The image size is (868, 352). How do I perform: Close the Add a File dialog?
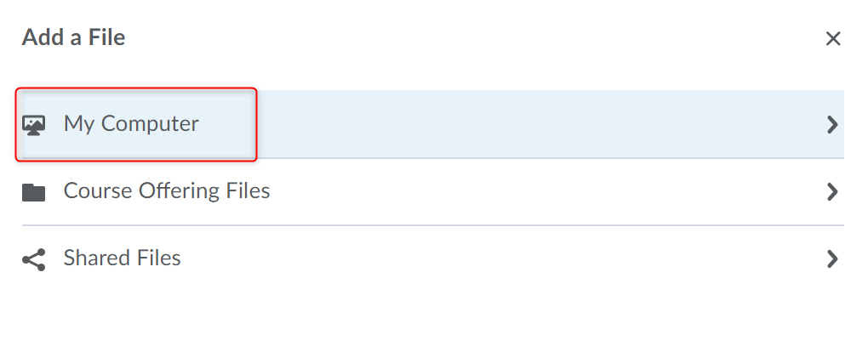click(x=833, y=38)
